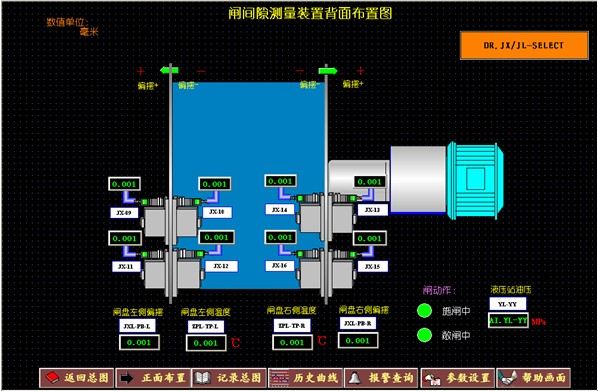Go to 参数设置 parameter settings
This screenshot has height=391, width=598.
tap(457, 378)
